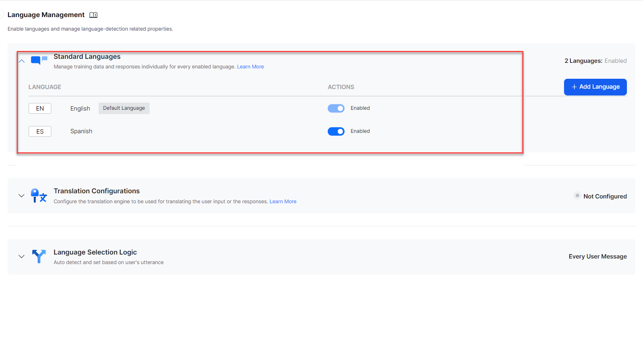Open Learn More link for Translation Configurations

283,202
